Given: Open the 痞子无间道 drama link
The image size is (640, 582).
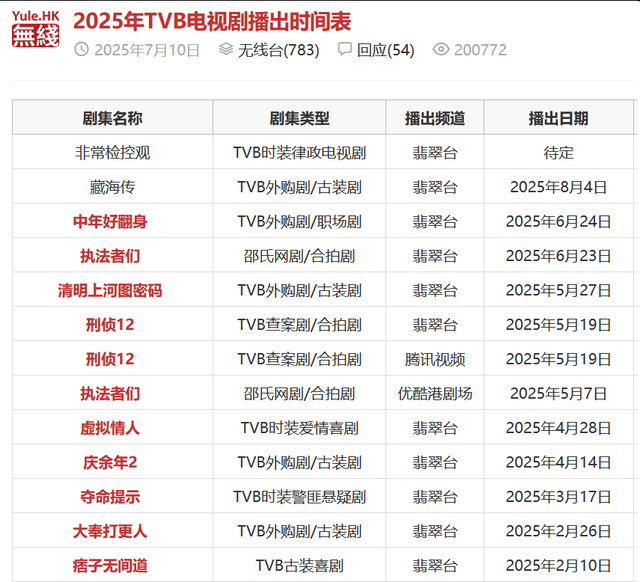Looking at the screenshot, I should (110, 566).
